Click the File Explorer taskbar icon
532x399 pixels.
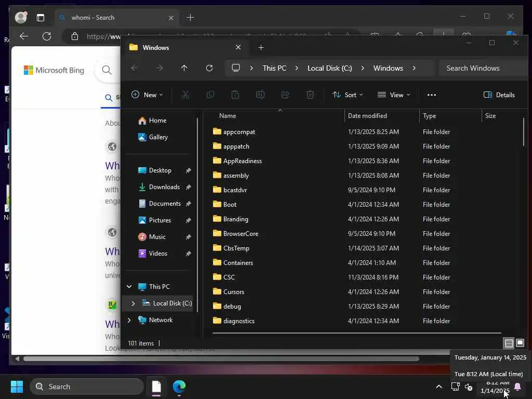(156, 387)
